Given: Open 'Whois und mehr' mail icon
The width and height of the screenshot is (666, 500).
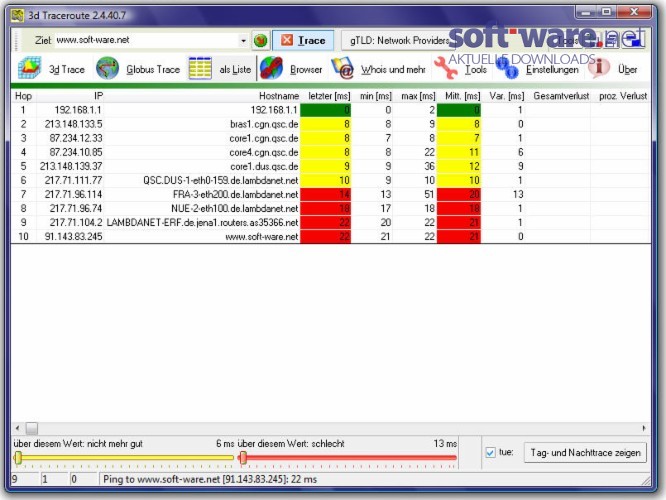Looking at the screenshot, I should point(342,68).
